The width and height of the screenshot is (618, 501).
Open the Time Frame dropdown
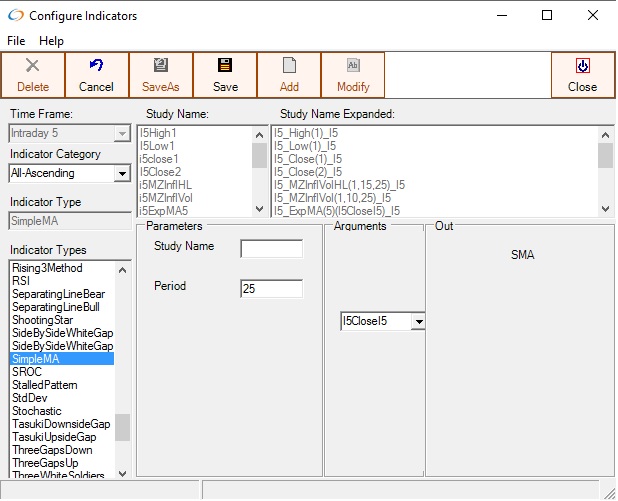click(x=122, y=133)
